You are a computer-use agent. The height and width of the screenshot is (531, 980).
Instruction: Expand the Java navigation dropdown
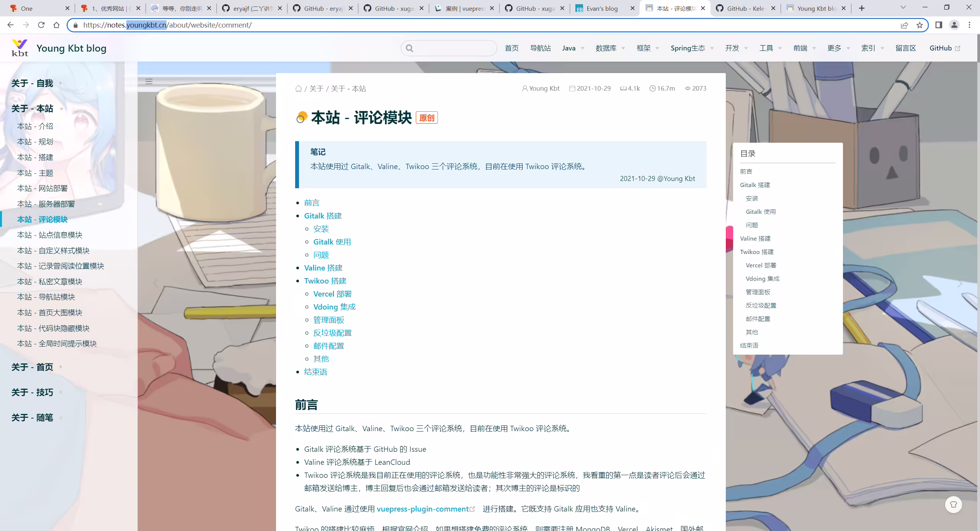point(573,48)
